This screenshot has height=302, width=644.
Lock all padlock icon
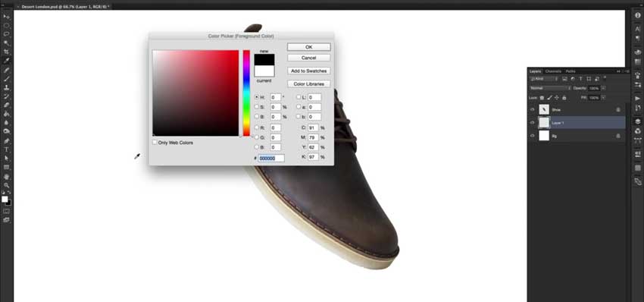(564, 98)
